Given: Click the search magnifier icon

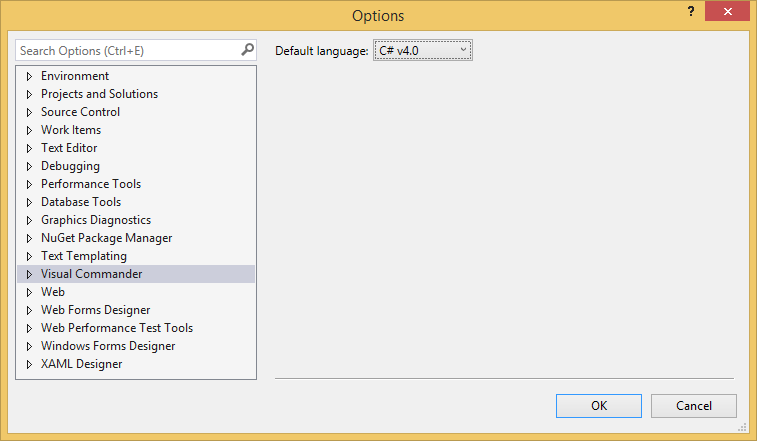Looking at the screenshot, I should [247, 50].
